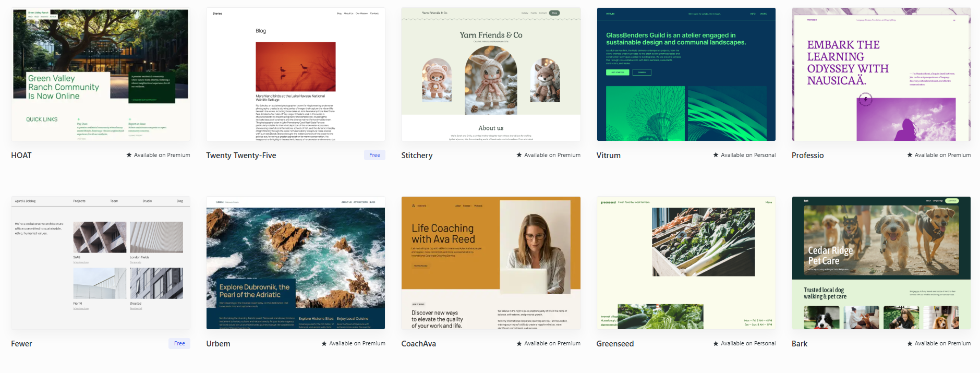980x373 pixels.
Task: Select the Twenty Twenty-Five theme thumbnail
Action: tap(296, 74)
